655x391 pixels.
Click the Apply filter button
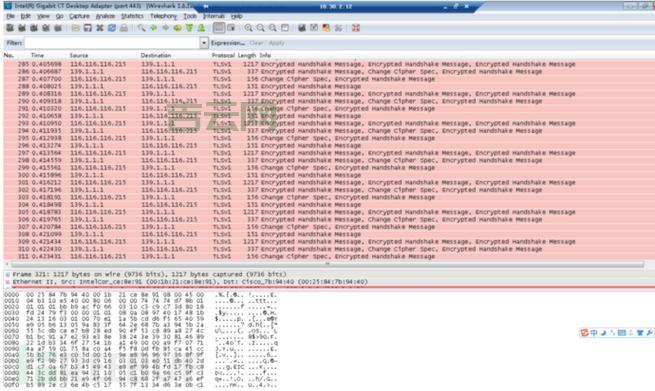point(277,43)
